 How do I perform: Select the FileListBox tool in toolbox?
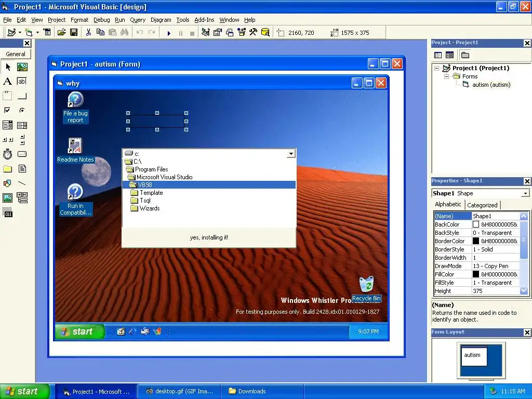(22, 169)
